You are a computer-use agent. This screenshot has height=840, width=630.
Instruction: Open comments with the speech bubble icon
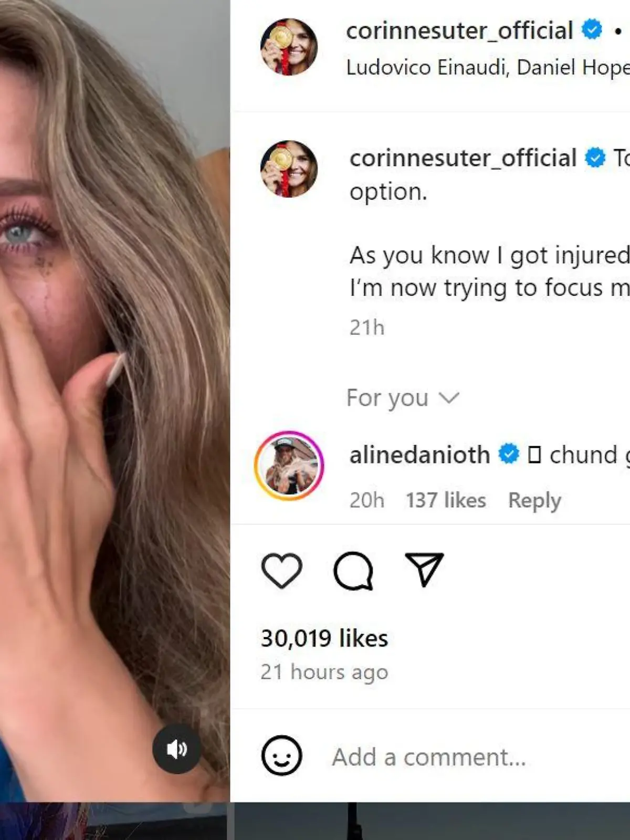tap(353, 572)
